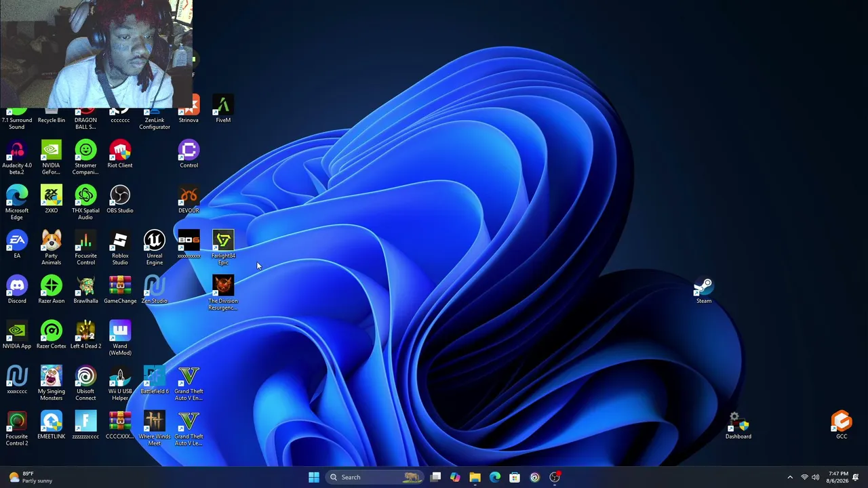The image size is (868, 488).
Task: Open the weather widget showing 89°F
Action: coord(31,477)
